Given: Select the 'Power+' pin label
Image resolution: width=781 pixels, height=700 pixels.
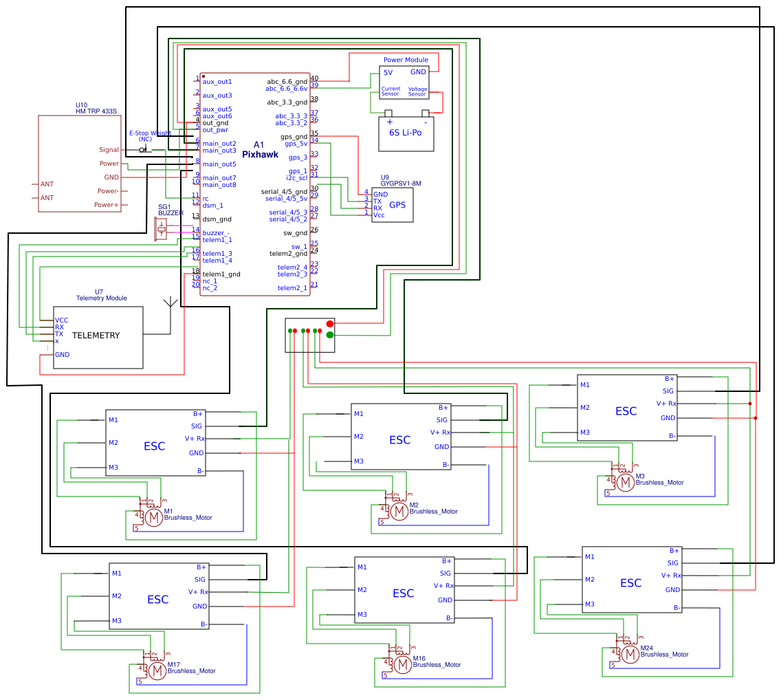Looking at the screenshot, I should (x=106, y=205).
